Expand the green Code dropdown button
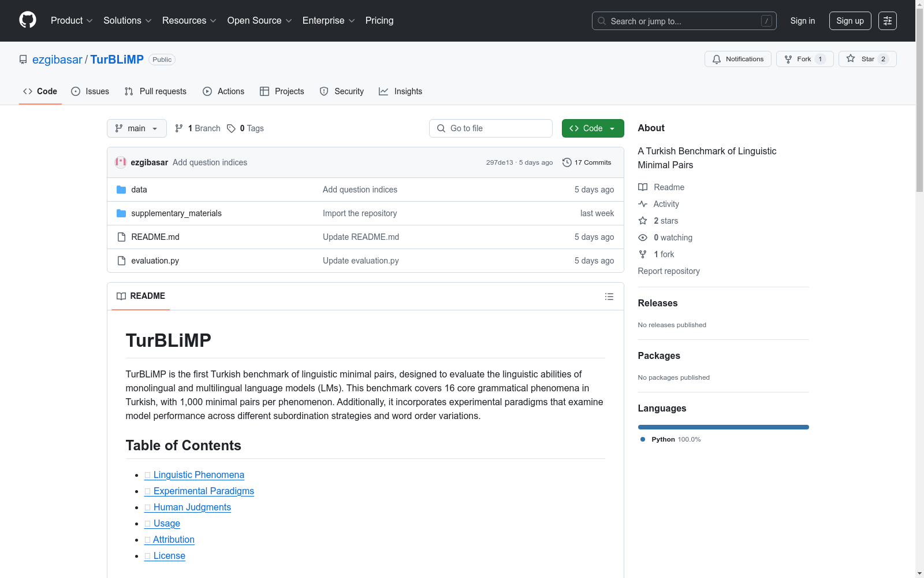 pos(593,128)
